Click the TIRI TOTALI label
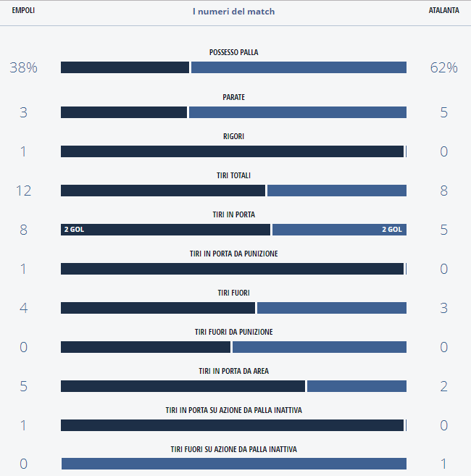 pos(233,175)
